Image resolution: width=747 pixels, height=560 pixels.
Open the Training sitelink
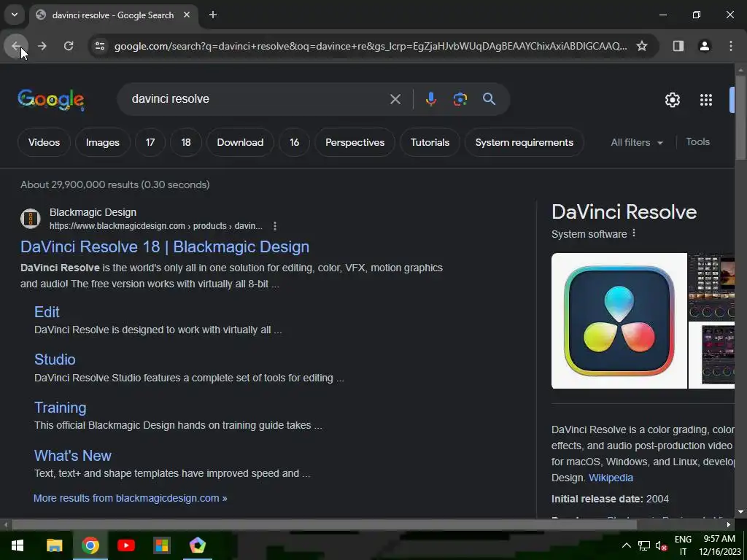[61, 408]
